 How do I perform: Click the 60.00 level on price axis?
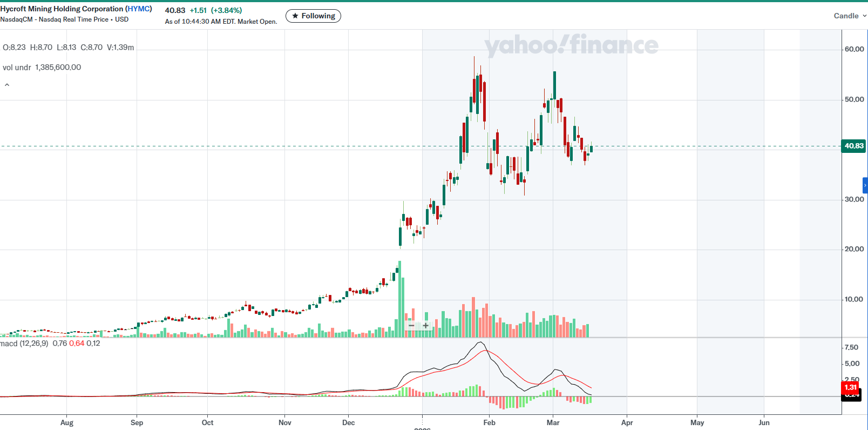854,49
